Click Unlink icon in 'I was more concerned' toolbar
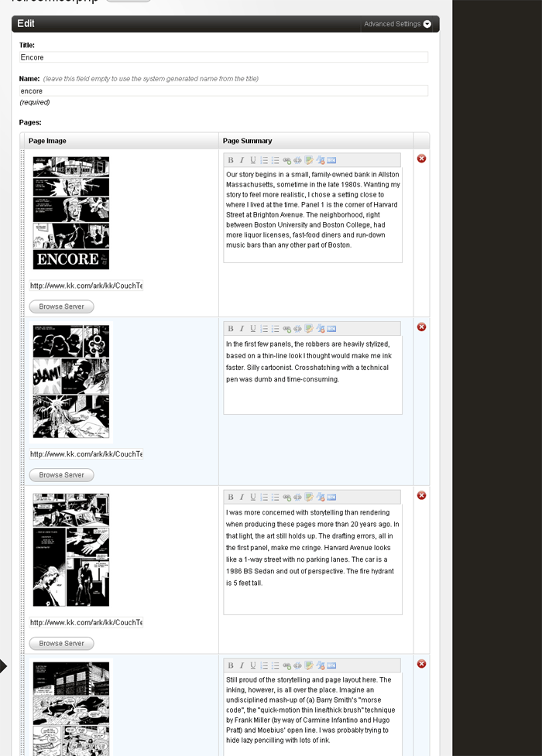The height and width of the screenshot is (756, 542). click(x=297, y=497)
